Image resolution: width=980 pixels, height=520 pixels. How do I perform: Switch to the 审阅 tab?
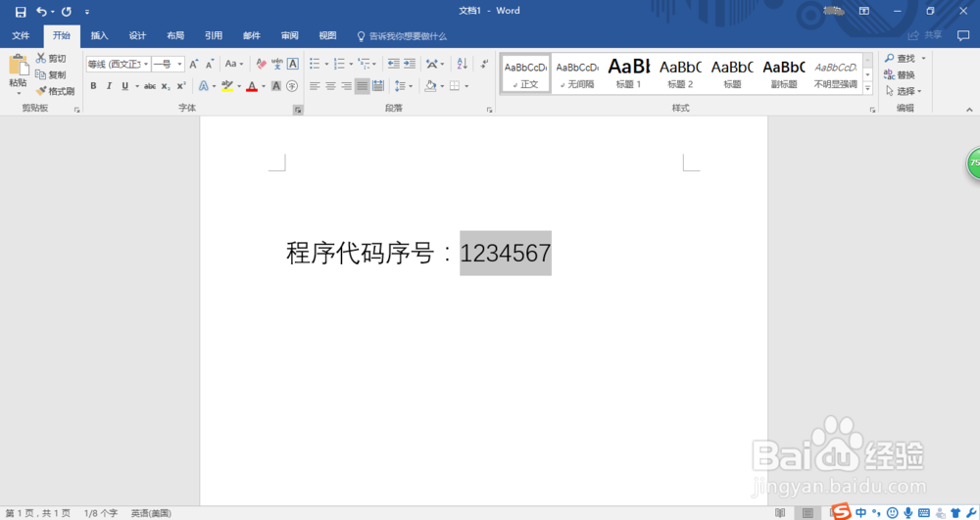click(x=290, y=35)
